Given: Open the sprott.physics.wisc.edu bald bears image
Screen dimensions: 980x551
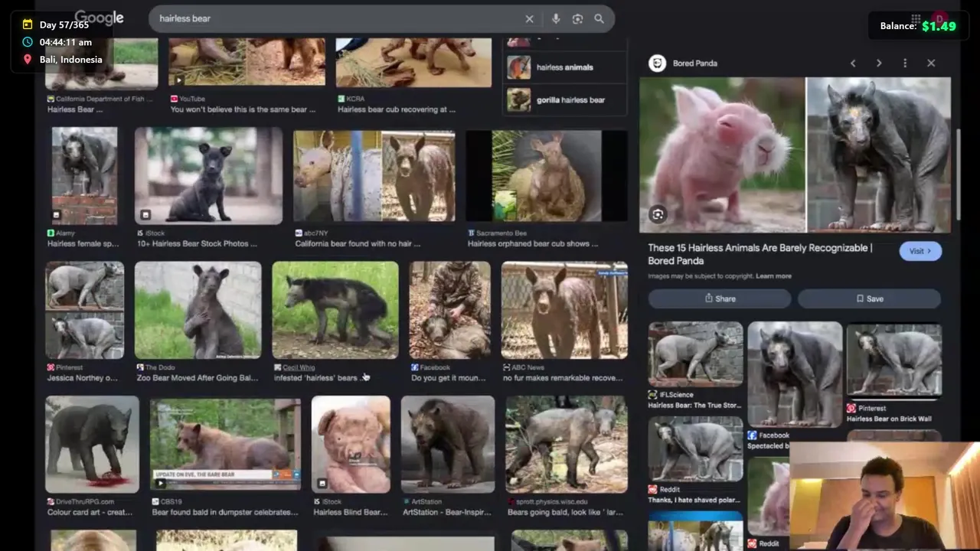Looking at the screenshot, I should (x=567, y=444).
